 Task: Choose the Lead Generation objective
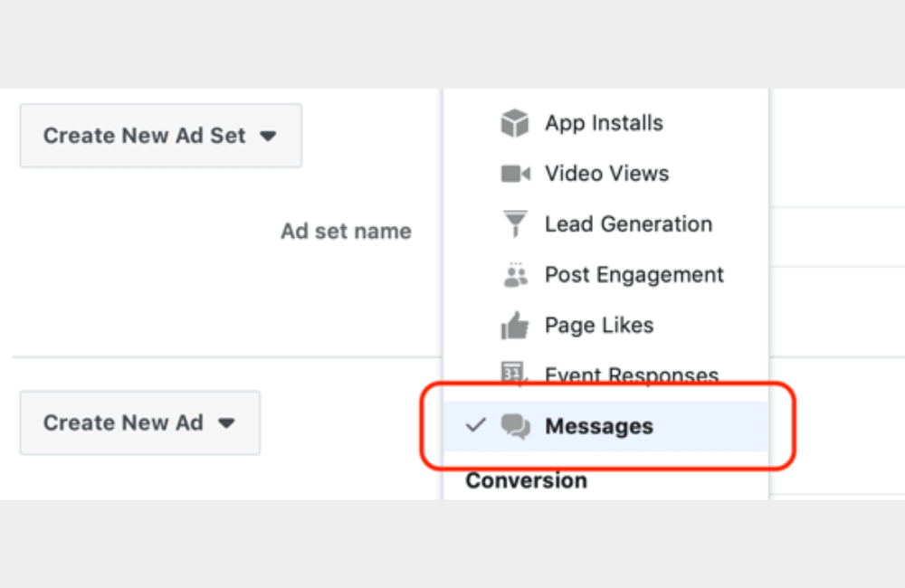pos(627,223)
